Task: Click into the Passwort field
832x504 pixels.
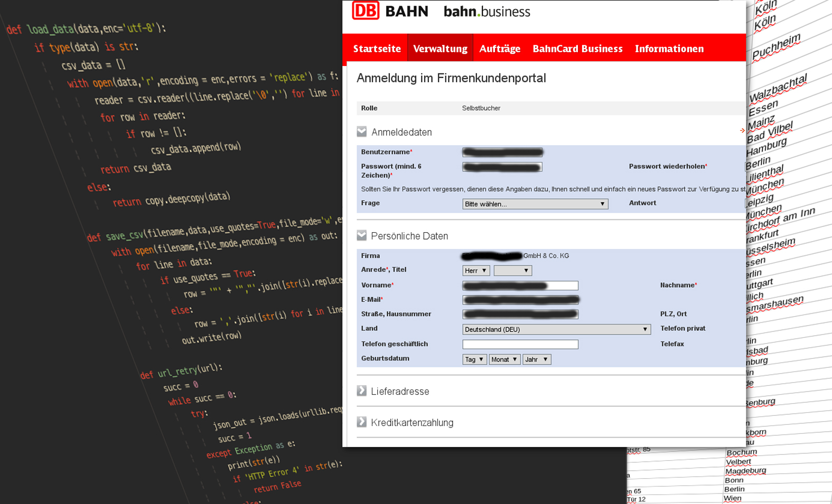Action: (502, 167)
